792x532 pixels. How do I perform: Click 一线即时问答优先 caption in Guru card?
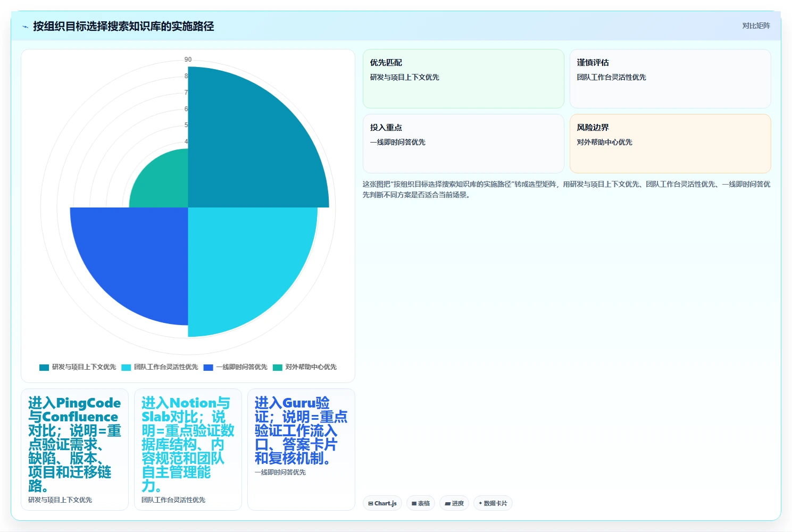[280, 472]
